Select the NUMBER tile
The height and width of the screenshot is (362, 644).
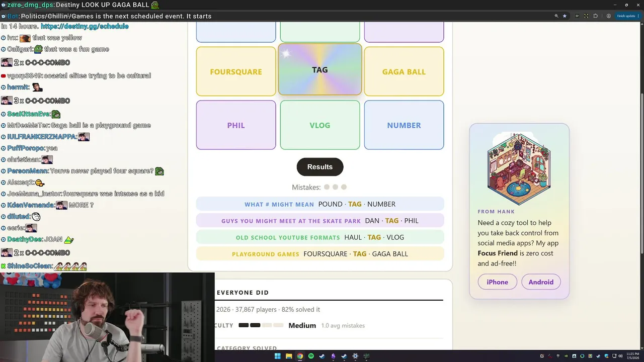[x=404, y=125]
